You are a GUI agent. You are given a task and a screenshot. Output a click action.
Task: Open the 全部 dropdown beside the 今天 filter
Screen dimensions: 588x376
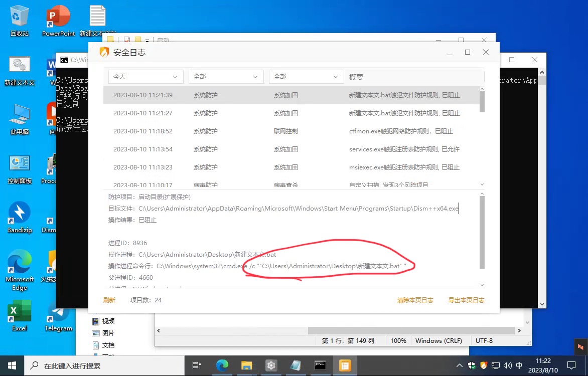[x=226, y=77]
